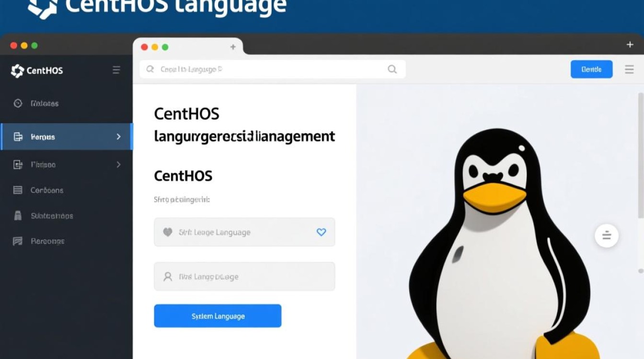Toggle the blue heart favorite in the language field

click(321, 232)
